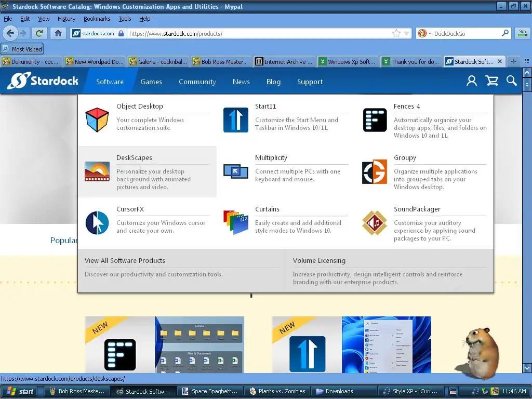Switch to the Dokumenty tab
Viewport: 532px width, 399px height.
(31, 61)
